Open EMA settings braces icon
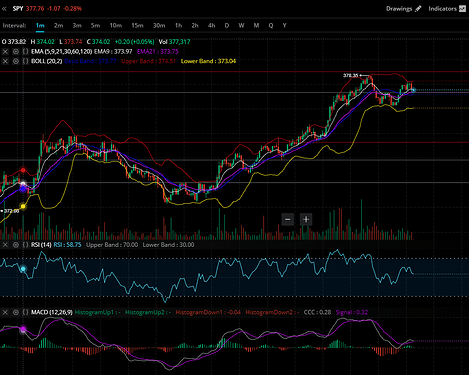 tap(25, 52)
